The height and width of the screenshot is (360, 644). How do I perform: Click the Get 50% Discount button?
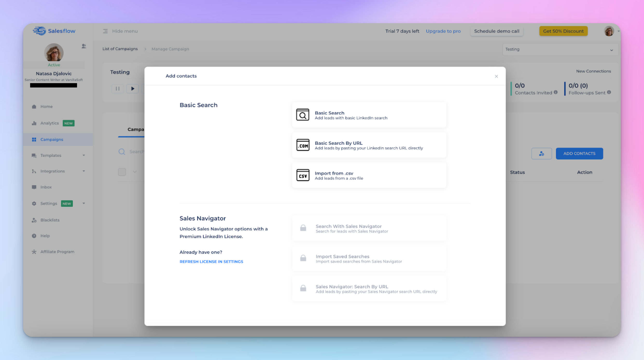tap(563, 31)
